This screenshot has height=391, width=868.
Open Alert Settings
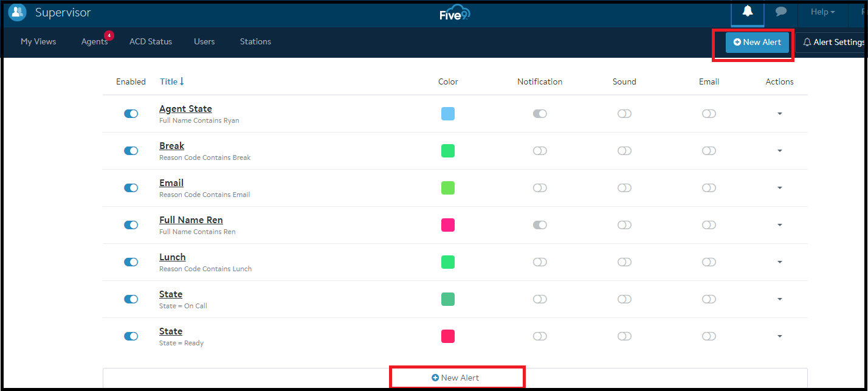(x=833, y=42)
